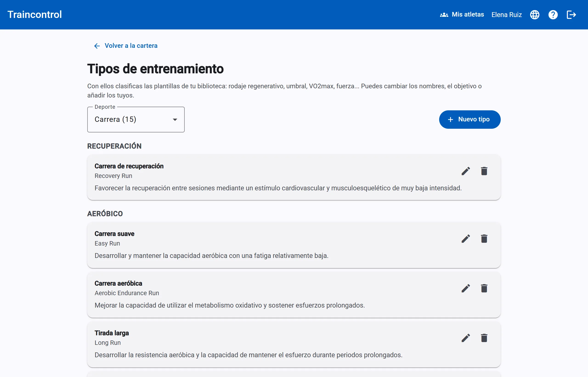The height and width of the screenshot is (377, 588).
Task: Click the language globe icon
Action: [x=535, y=15]
